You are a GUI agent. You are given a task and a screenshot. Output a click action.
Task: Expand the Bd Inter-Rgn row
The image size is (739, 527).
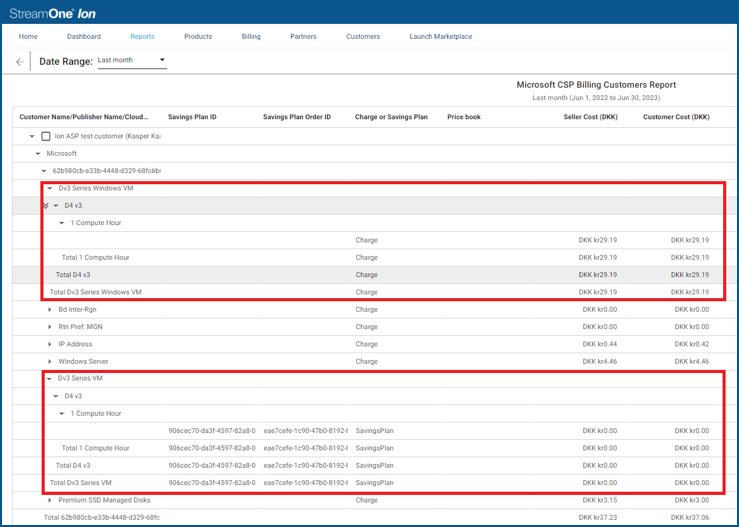pos(50,310)
